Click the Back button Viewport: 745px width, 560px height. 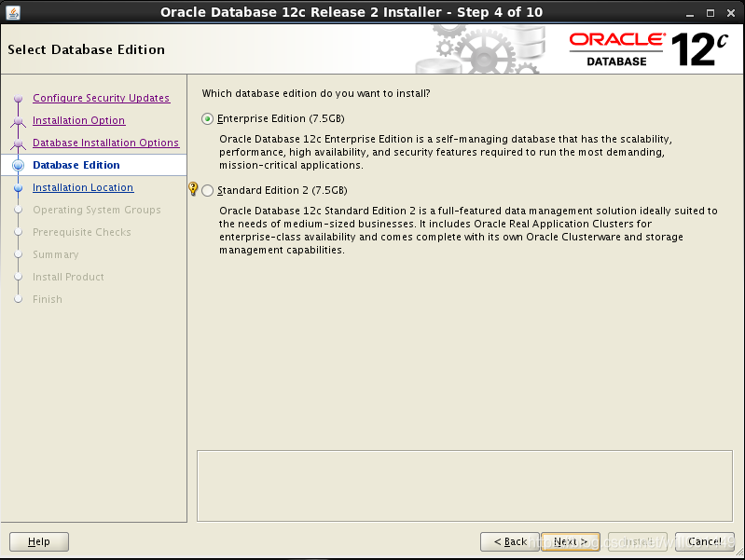510,541
